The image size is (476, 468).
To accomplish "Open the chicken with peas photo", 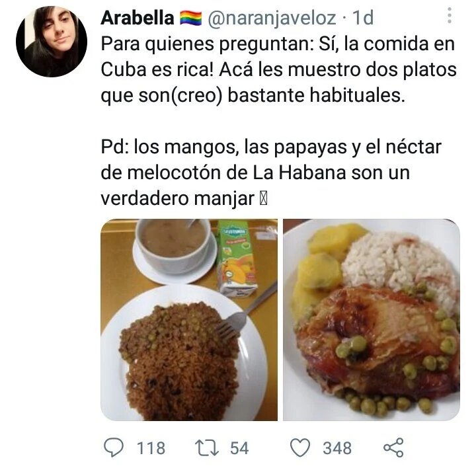I will [x=372, y=319].
